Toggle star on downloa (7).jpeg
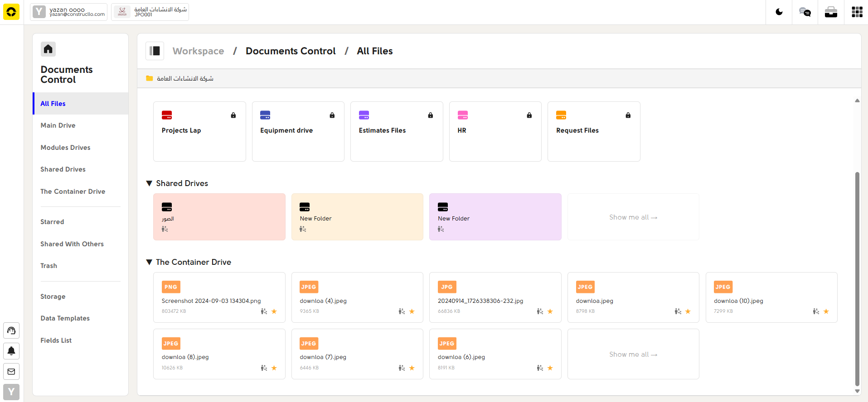This screenshot has width=868, height=402. [x=412, y=368]
